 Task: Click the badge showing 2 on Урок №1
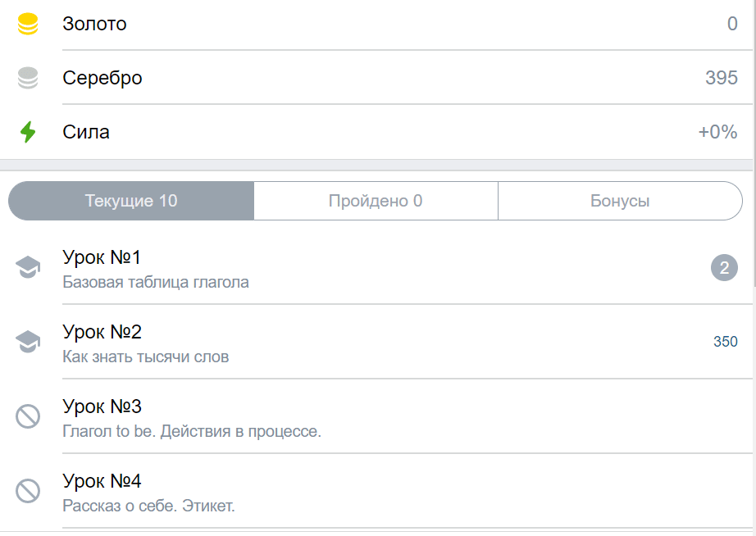pos(724,267)
